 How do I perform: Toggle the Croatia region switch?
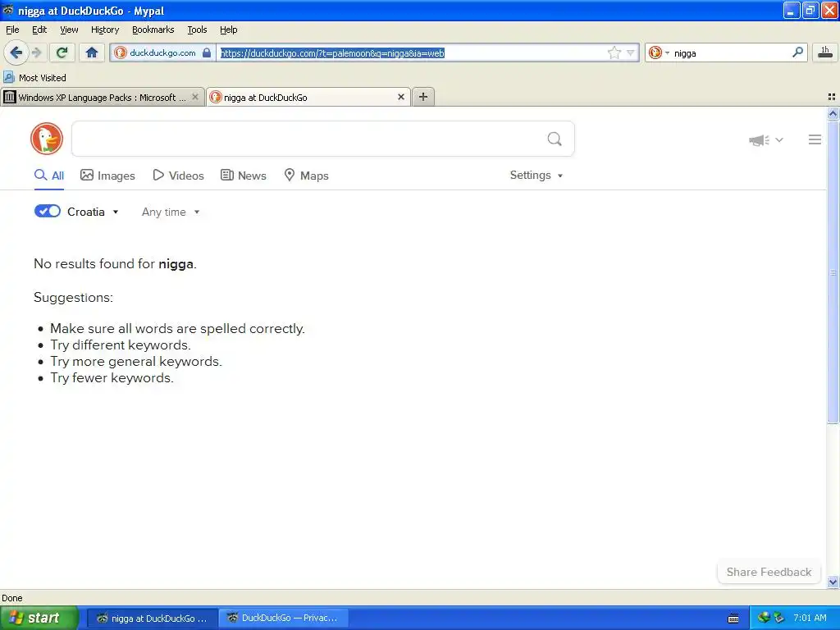[x=47, y=211]
